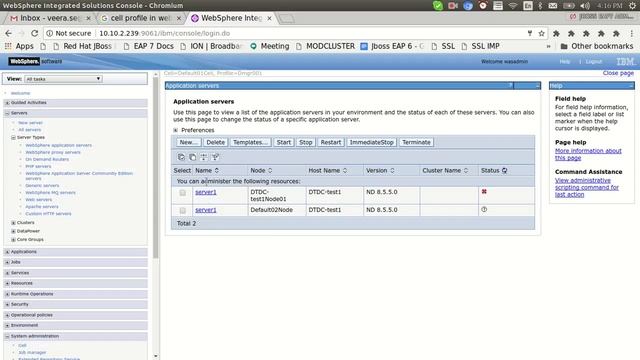This screenshot has width=640, height=360.
Task: Open the View All tasks dropdown
Action: [x=63, y=79]
